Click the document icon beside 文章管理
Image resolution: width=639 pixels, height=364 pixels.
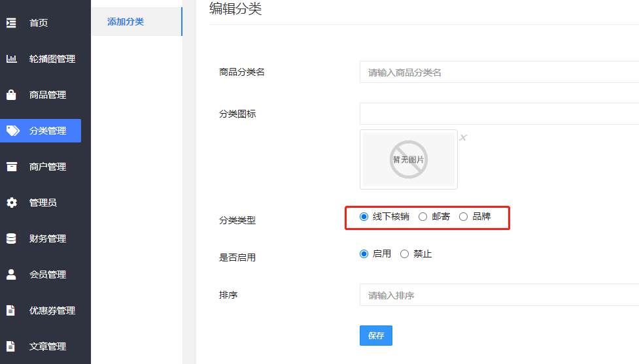(11, 346)
